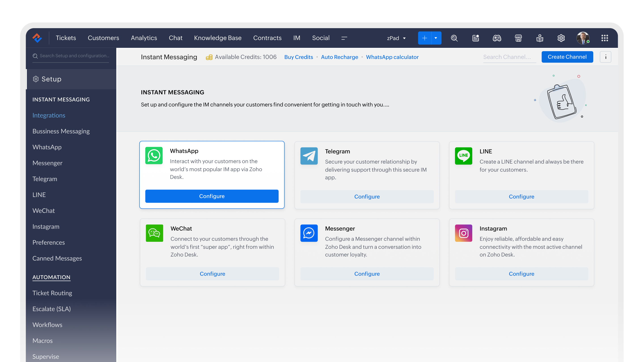This screenshot has height=362, width=644.
Task: Open Escalate (SLA) in the sidebar
Action: [51, 309]
